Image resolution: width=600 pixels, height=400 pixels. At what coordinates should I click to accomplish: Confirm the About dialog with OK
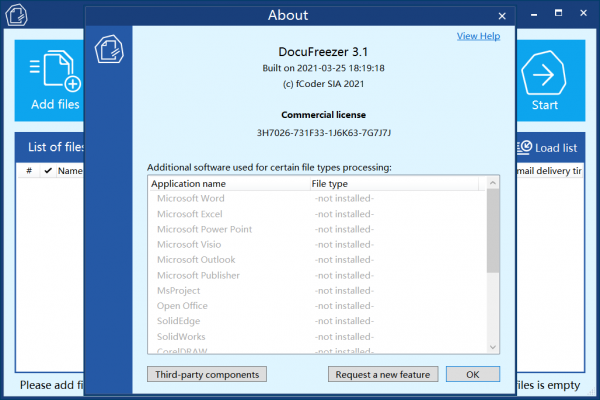473,374
